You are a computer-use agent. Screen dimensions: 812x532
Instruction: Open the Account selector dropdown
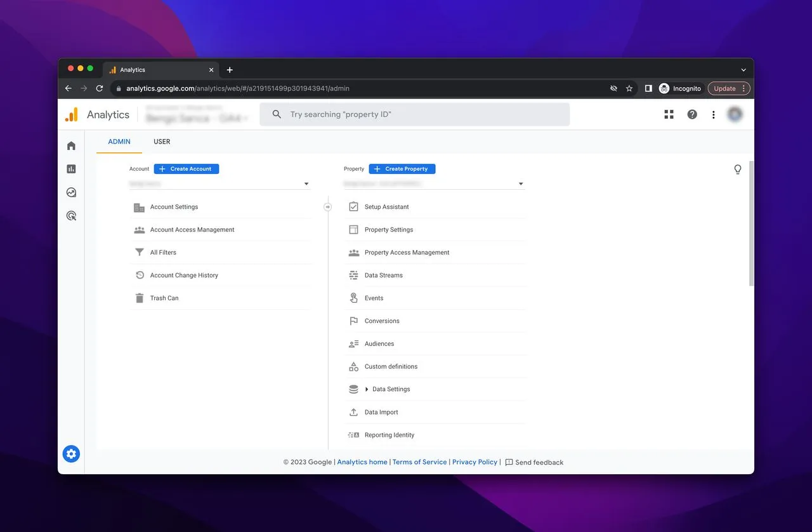click(219, 184)
